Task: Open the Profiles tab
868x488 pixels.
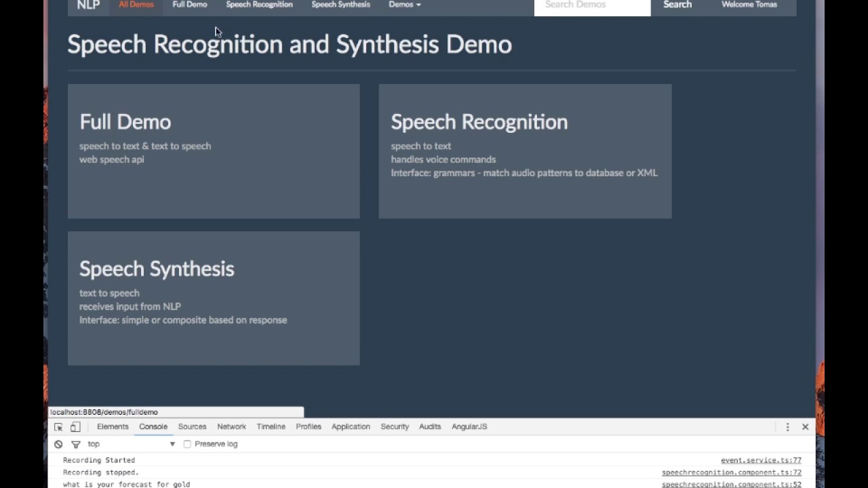Action: click(309, 426)
